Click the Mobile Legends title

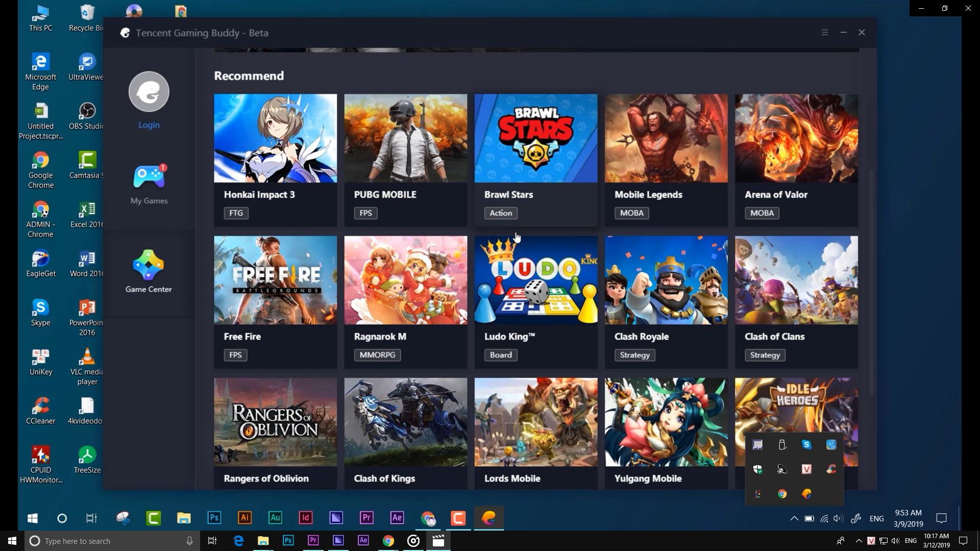pyautogui.click(x=648, y=194)
